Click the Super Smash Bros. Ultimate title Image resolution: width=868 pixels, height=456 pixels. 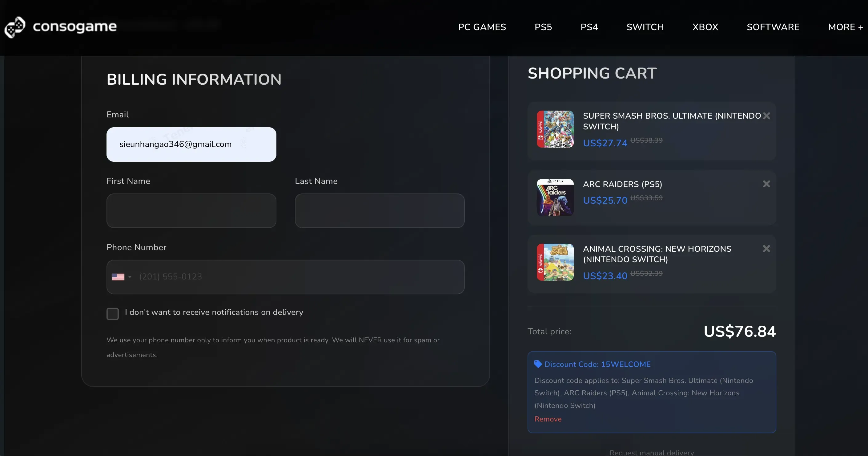pyautogui.click(x=672, y=121)
